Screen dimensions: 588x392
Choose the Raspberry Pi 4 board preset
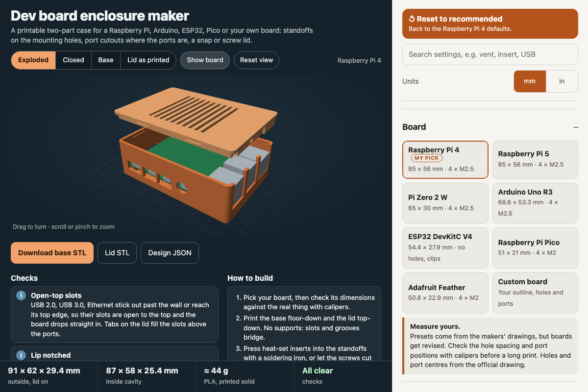[445, 160]
